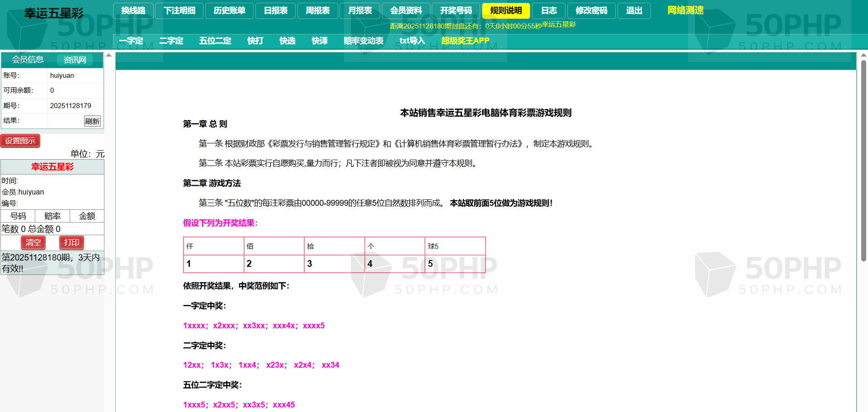Open the 开奖号码 draw results page
The width and height of the screenshot is (868, 412).
click(x=456, y=10)
